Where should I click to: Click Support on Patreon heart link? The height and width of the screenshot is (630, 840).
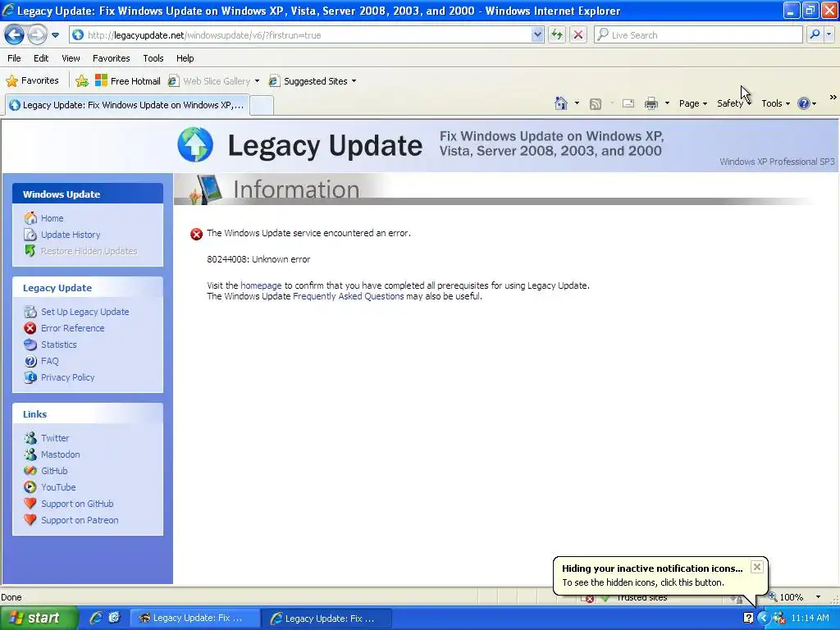pos(80,520)
